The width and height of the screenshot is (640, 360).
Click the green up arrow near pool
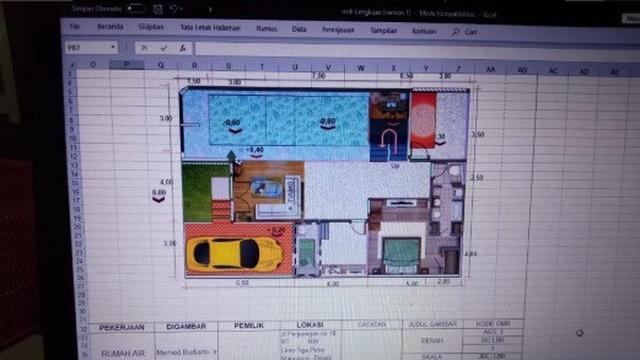point(231,156)
